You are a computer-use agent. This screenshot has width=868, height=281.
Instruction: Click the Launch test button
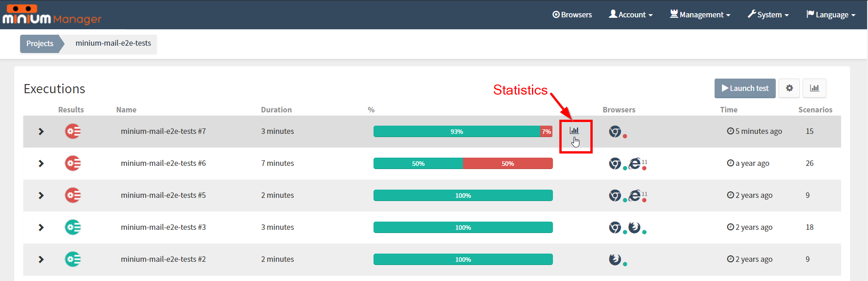click(745, 88)
